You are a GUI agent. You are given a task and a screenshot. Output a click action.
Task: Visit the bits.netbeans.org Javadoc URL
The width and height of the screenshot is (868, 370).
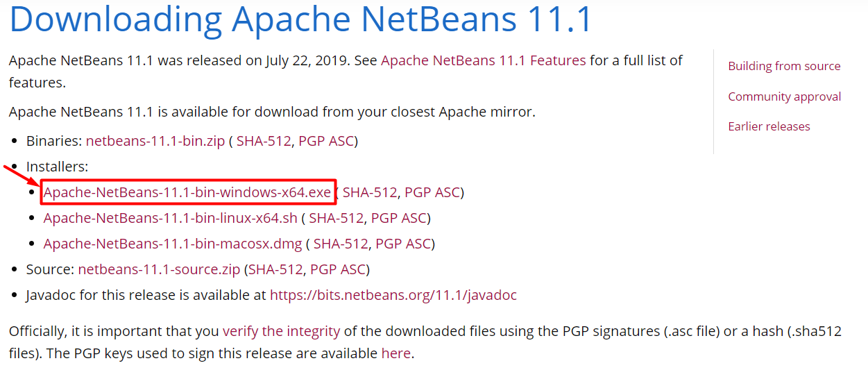(393, 295)
